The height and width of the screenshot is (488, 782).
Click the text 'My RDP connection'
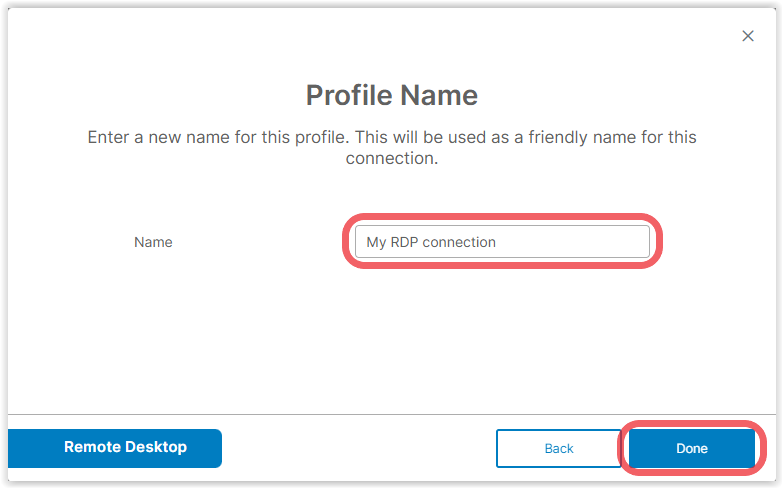(431, 242)
